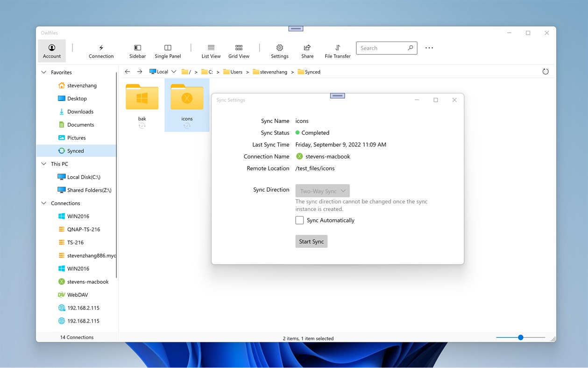
Task: Navigate back with the back arrow
Action: coord(127,71)
